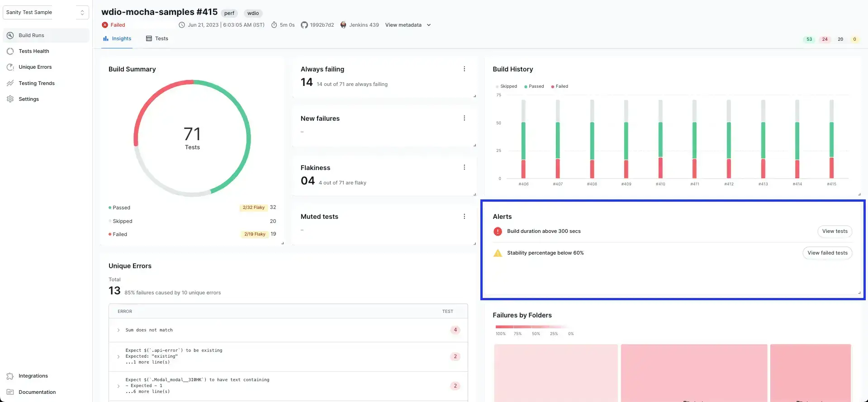The width and height of the screenshot is (868, 402).
Task: Expand the 'Sum does not match' error row
Action: pos(119,330)
